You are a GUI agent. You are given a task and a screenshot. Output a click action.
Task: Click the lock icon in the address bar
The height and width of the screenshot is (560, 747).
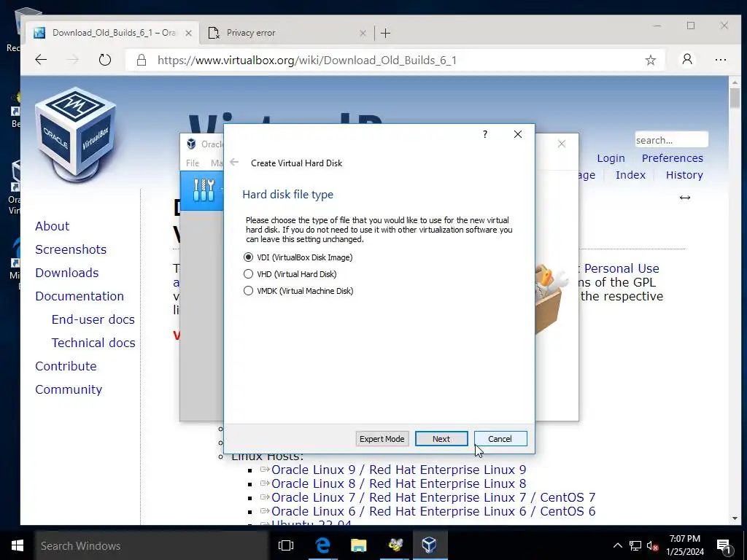(141, 60)
